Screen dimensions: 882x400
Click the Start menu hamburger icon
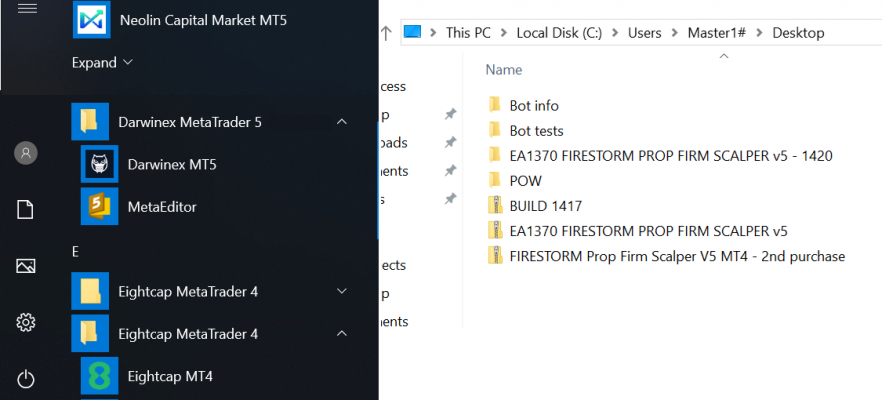27,8
